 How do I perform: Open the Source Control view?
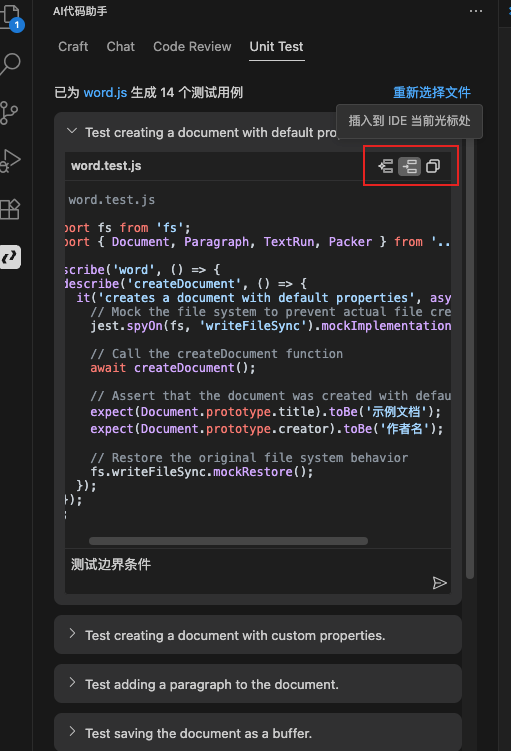coord(9,113)
